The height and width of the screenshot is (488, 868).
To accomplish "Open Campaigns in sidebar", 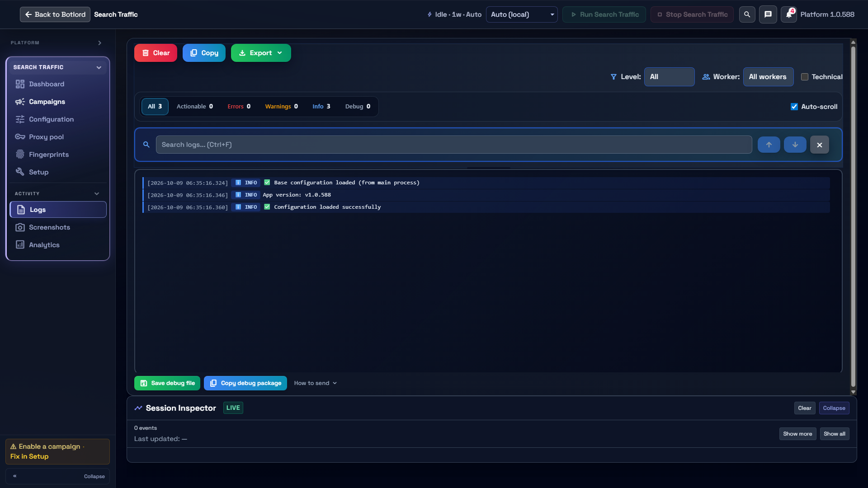I will point(58,102).
